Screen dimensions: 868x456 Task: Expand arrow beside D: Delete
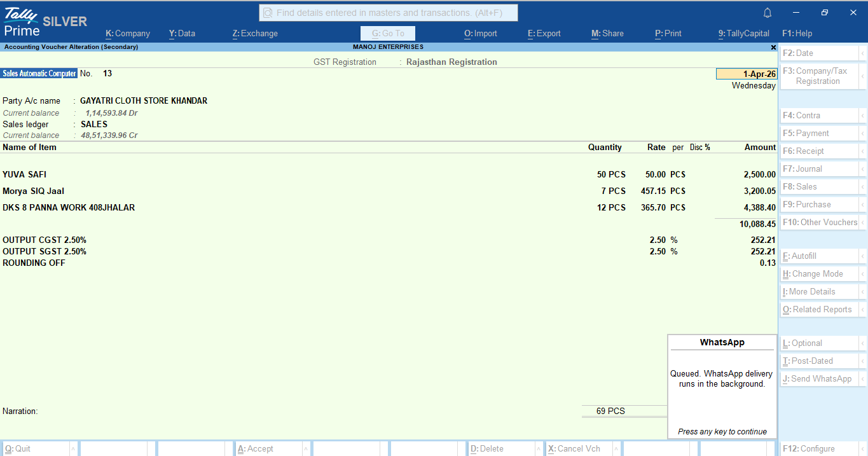click(x=538, y=449)
